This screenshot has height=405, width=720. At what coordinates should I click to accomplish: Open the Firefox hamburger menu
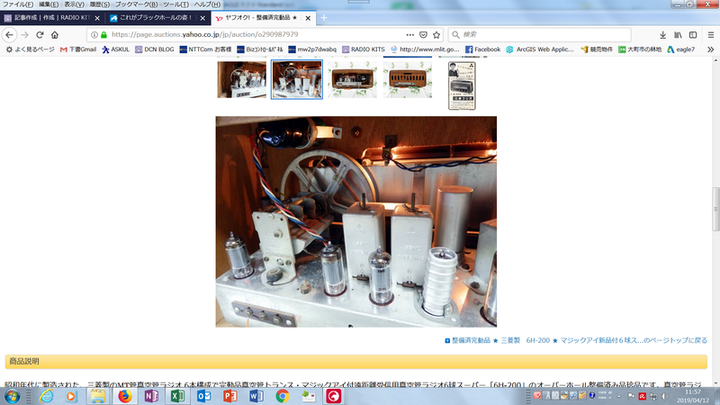click(x=711, y=34)
